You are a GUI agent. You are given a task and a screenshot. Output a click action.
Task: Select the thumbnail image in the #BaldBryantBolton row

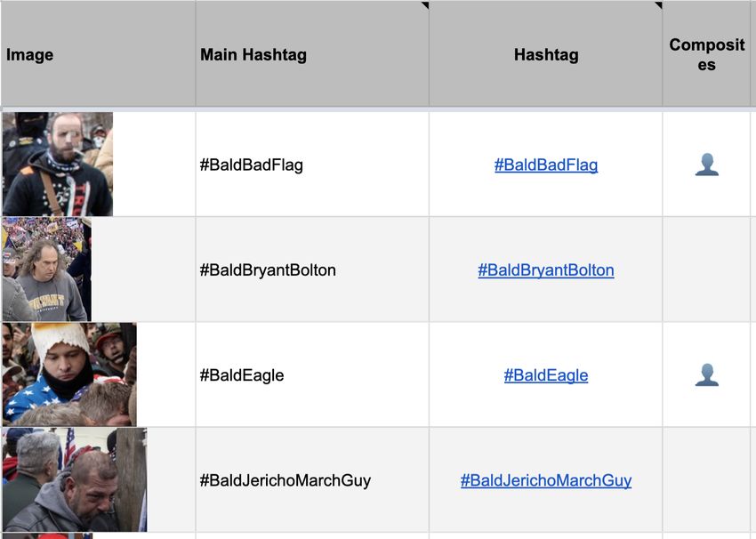[x=47, y=269]
